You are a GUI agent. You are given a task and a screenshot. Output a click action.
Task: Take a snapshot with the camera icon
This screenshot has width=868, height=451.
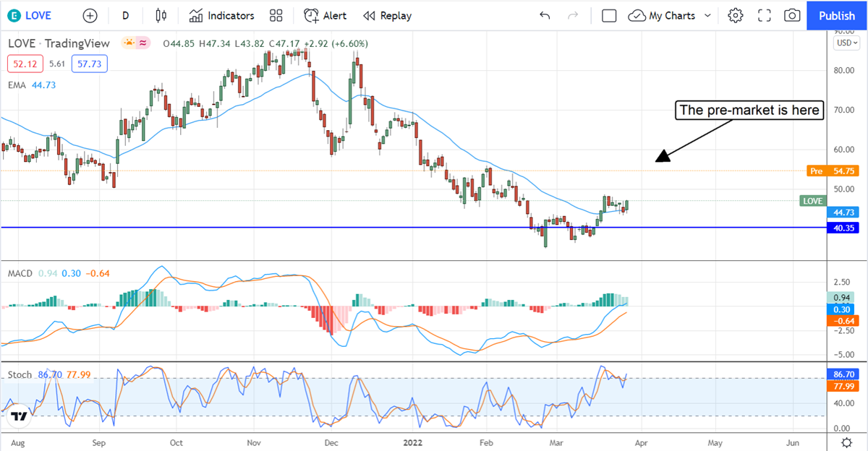792,15
